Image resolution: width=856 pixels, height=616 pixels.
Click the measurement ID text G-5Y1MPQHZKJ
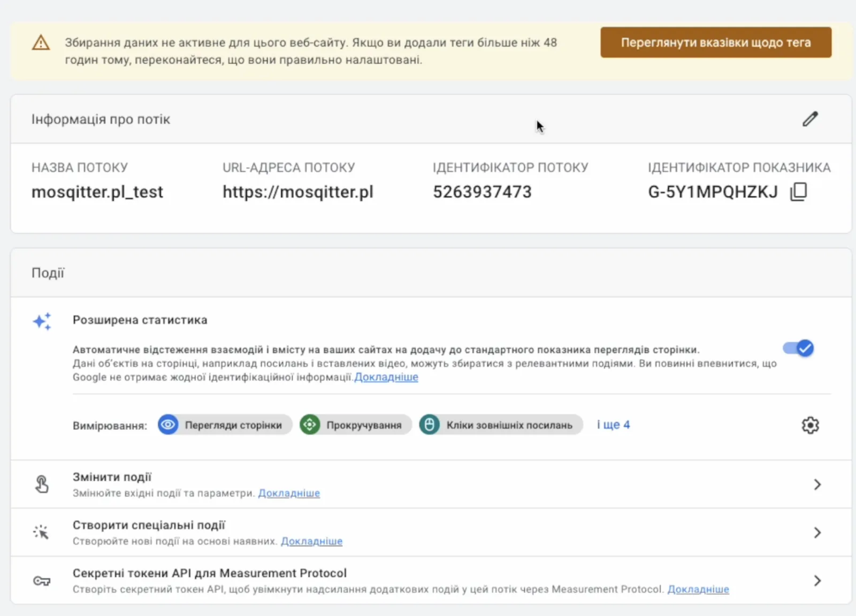pos(713,192)
